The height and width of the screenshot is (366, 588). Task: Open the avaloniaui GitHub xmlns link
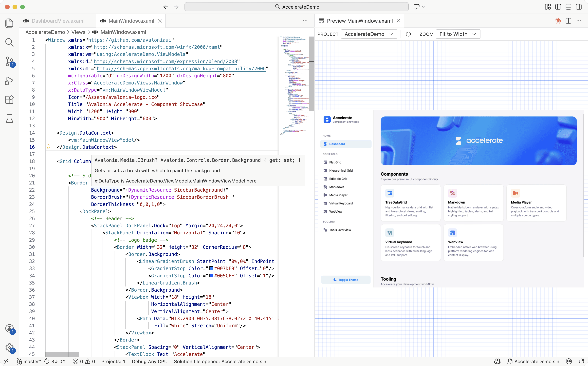coord(130,40)
